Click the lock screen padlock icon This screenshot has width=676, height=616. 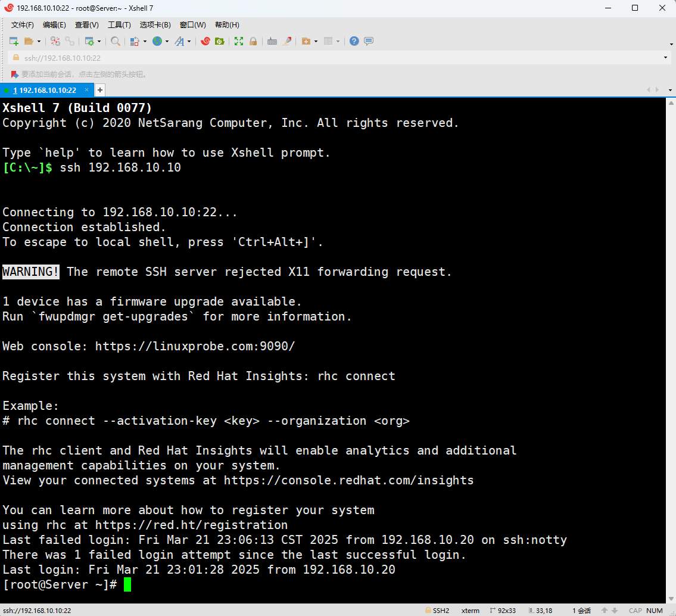[x=253, y=41]
